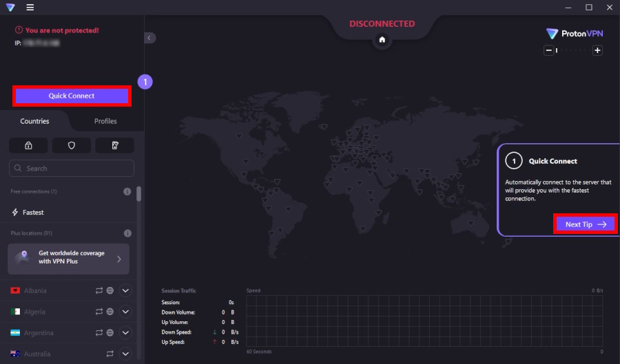620x364 pixels.
Task: Expand Australia server list
Action: 125,354
